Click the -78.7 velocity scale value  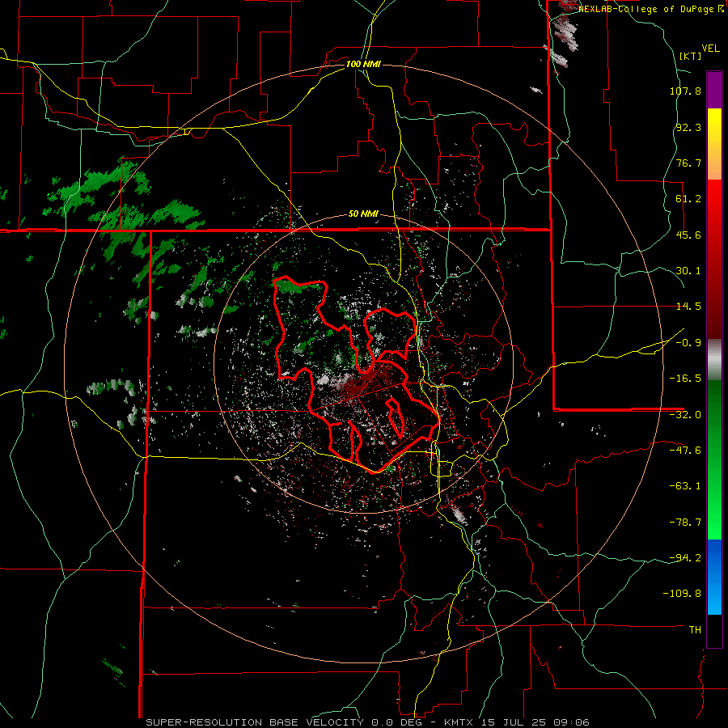coord(685,523)
